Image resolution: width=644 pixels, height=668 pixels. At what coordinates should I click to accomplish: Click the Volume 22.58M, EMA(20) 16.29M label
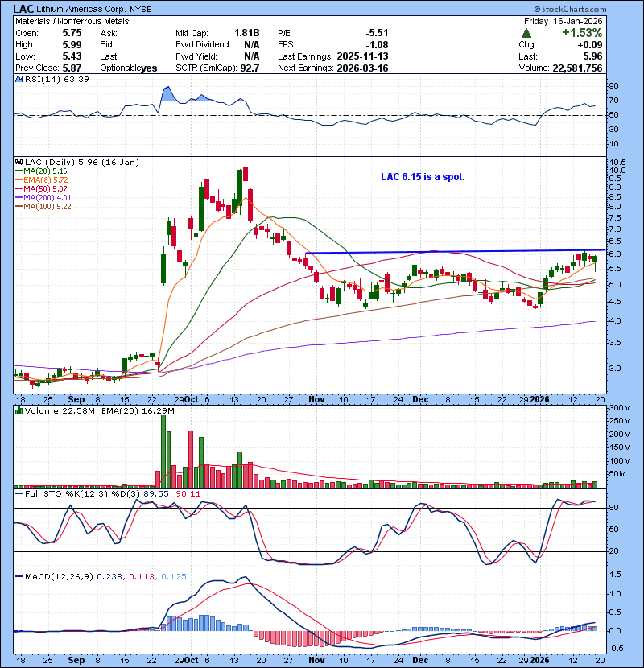[99, 411]
